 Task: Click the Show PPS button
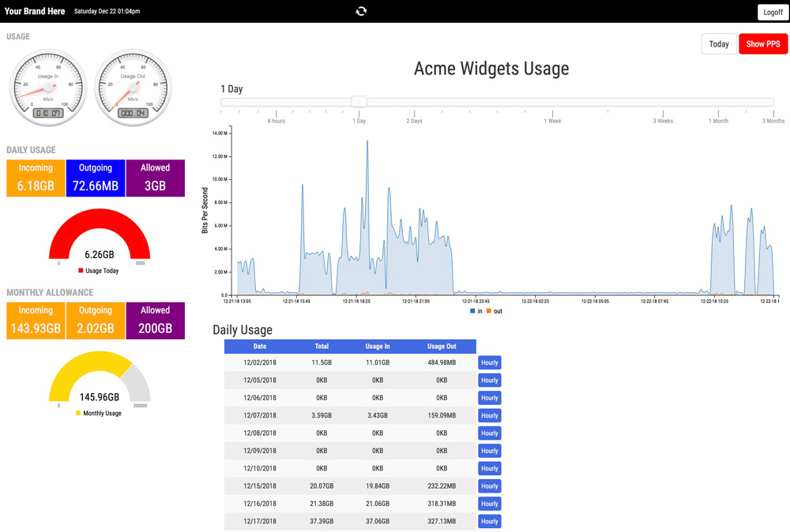(763, 43)
